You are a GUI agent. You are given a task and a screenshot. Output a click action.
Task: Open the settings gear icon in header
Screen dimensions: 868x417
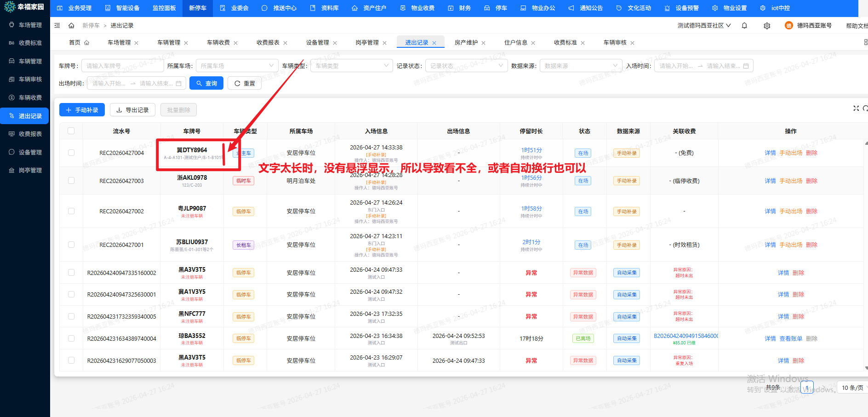point(767,26)
